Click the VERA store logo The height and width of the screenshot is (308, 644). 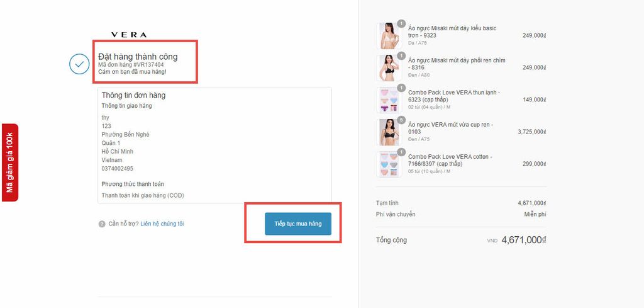coord(129,35)
